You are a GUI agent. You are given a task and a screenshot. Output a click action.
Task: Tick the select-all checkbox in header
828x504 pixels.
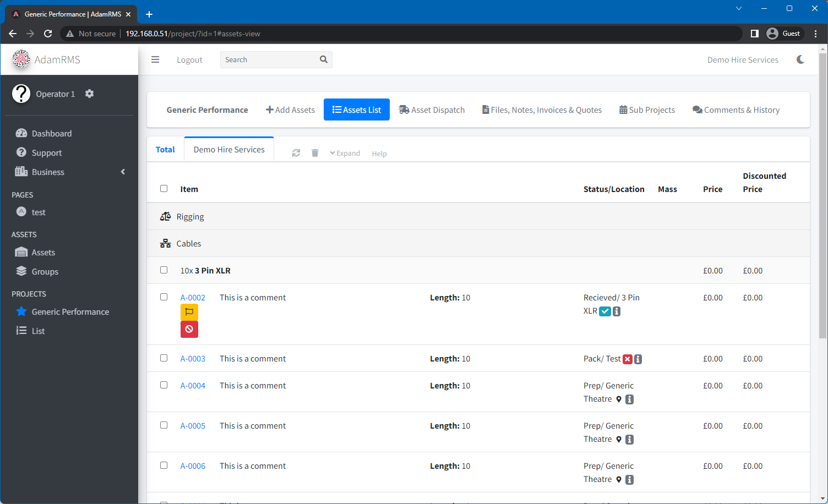pos(164,189)
